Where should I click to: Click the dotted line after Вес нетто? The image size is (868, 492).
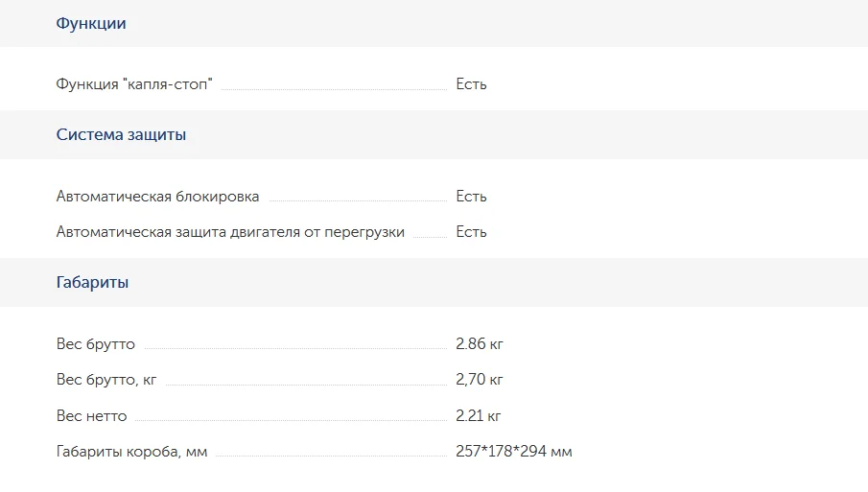point(292,421)
